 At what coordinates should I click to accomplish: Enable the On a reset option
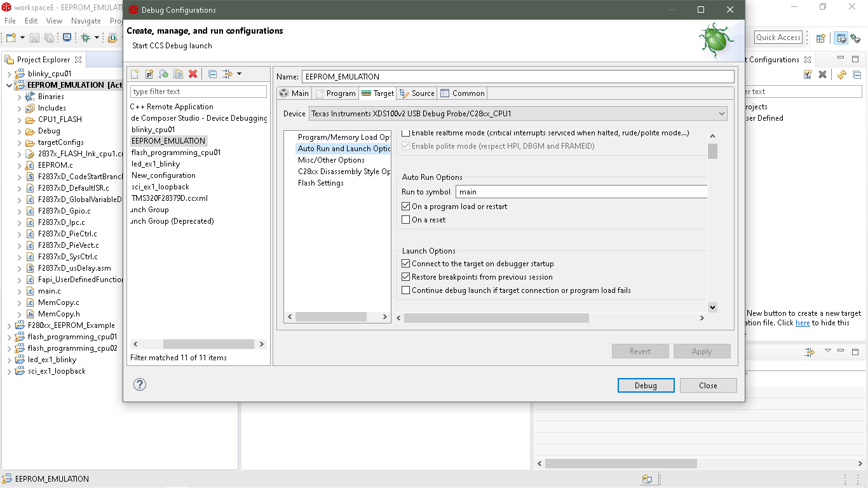(407, 220)
